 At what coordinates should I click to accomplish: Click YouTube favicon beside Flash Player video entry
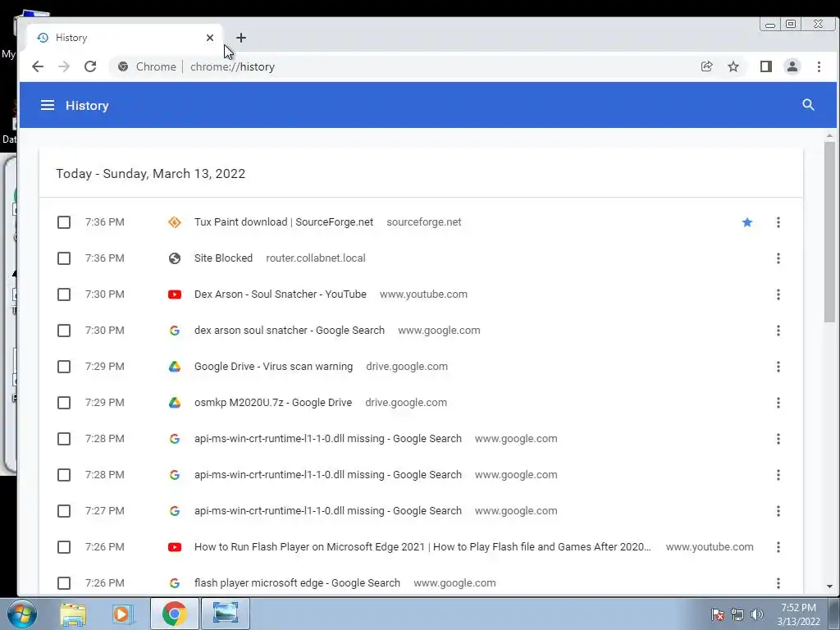click(x=175, y=547)
